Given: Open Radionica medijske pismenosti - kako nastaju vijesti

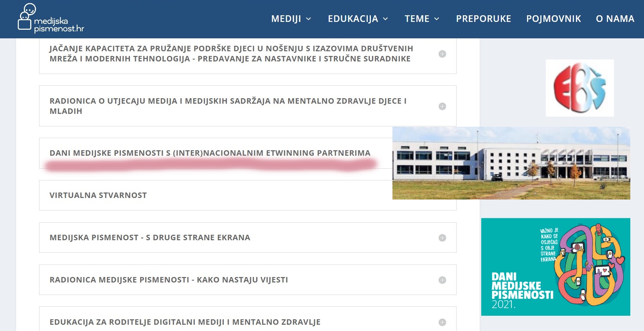Looking at the screenshot, I should (169, 280).
